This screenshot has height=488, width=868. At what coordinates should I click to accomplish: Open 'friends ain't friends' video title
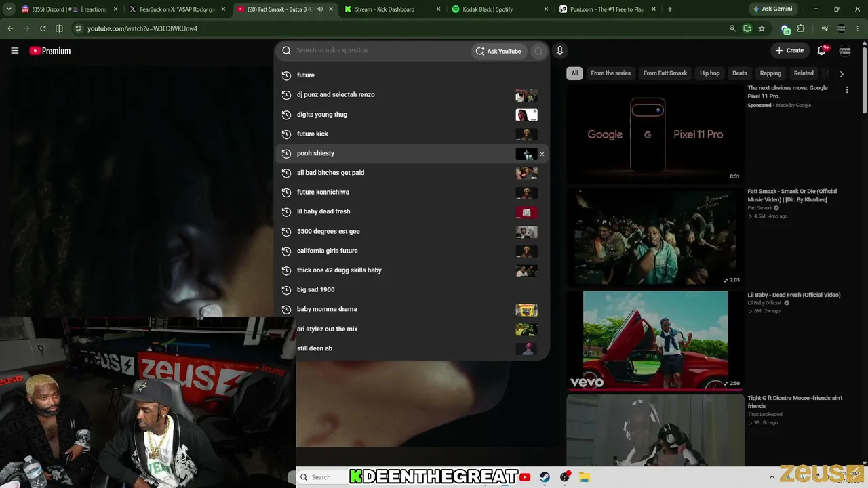tap(795, 402)
